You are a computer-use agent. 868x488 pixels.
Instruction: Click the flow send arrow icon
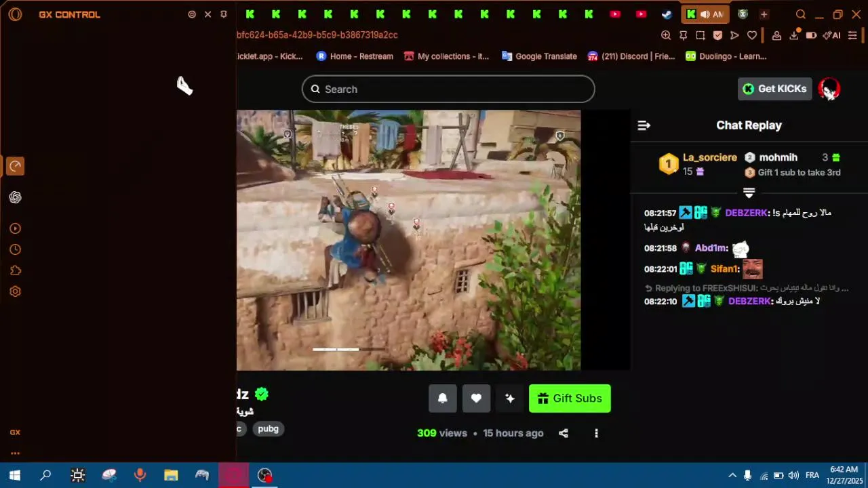coord(734,35)
